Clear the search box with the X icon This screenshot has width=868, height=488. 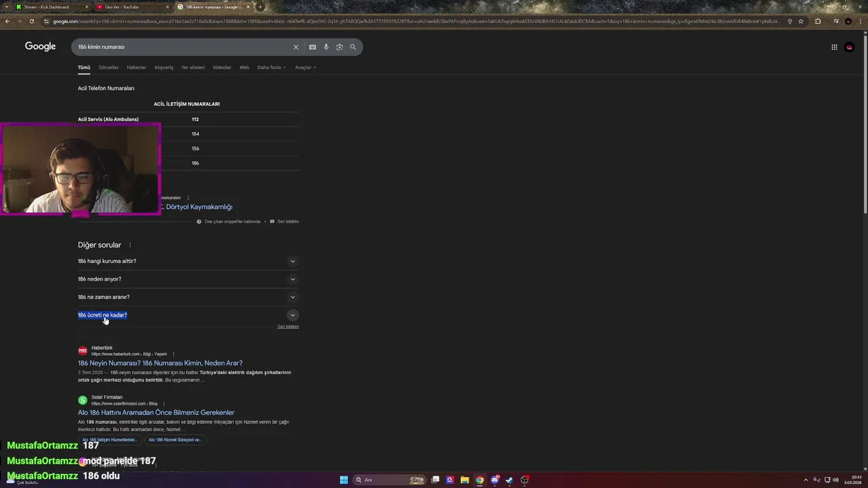pos(296,47)
